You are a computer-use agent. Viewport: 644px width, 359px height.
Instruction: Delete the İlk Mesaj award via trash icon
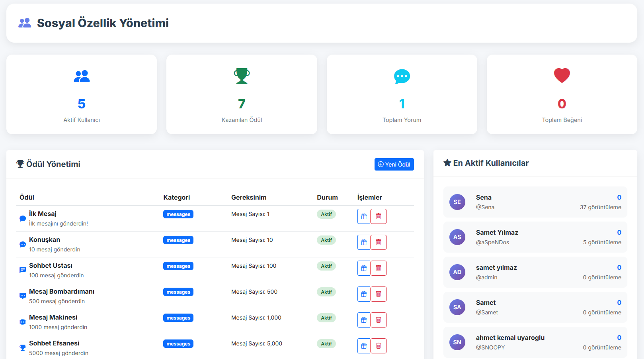point(379,216)
